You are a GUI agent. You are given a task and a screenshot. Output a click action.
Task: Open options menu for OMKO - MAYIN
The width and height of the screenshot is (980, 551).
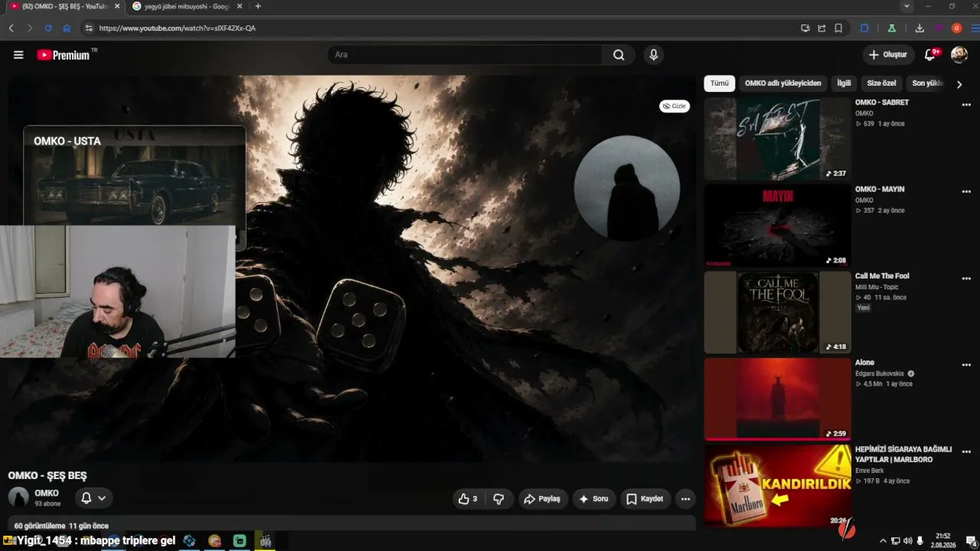coord(966,191)
